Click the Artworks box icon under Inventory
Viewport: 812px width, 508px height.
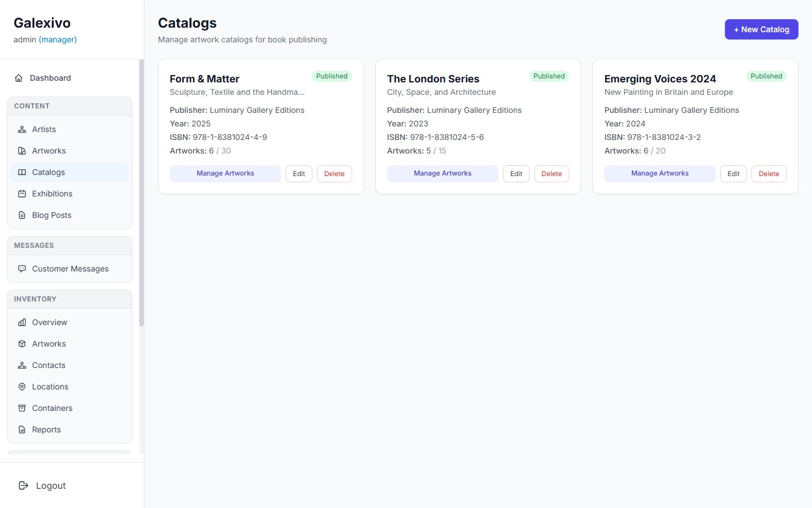[x=22, y=344]
